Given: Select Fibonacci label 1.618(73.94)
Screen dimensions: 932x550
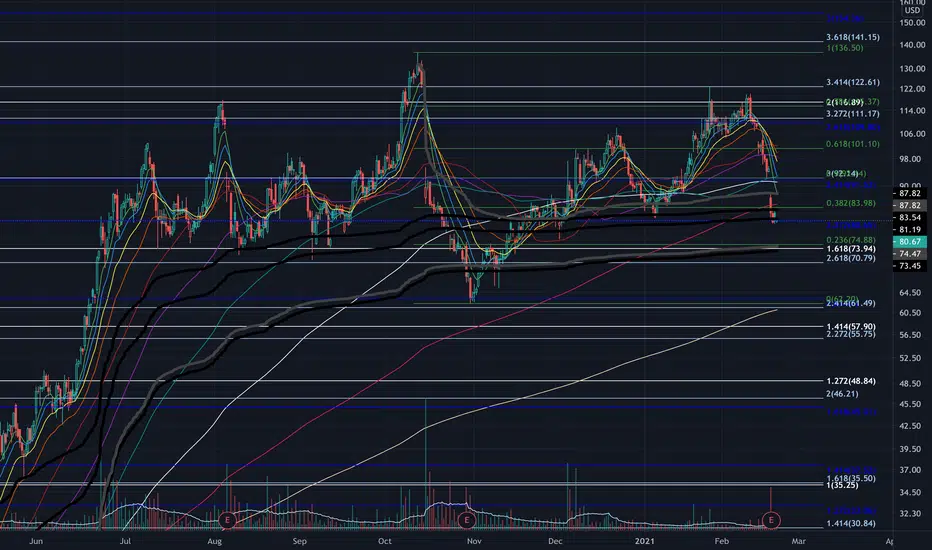Looking at the screenshot, I should click(851, 249).
